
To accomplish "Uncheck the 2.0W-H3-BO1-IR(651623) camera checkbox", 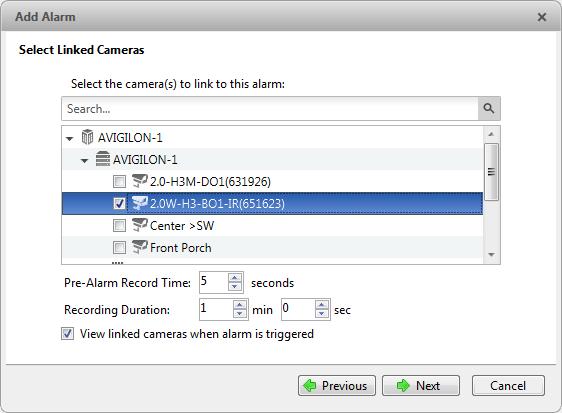I will click(x=119, y=204).
